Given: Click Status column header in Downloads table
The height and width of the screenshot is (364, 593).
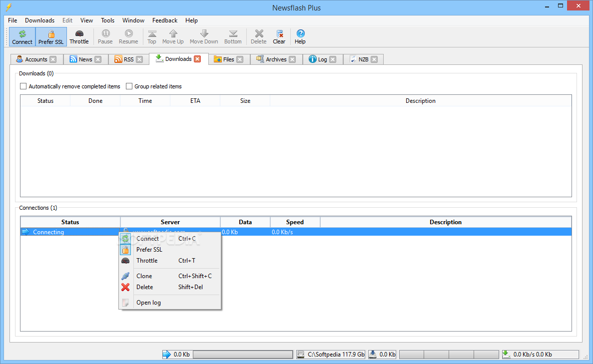Looking at the screenshot, I should (x=45, y=101).
